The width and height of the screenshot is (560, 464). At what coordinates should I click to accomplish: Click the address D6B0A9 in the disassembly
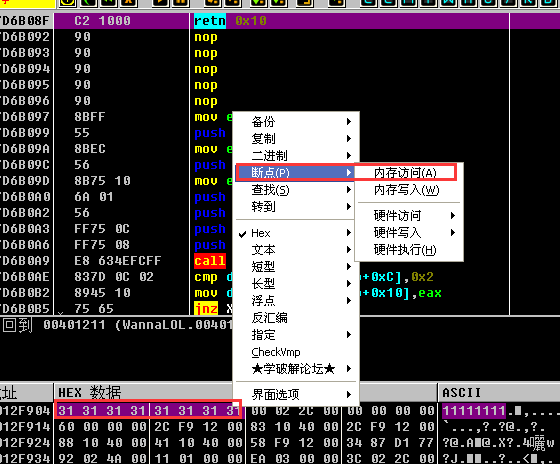click(25, 261)
